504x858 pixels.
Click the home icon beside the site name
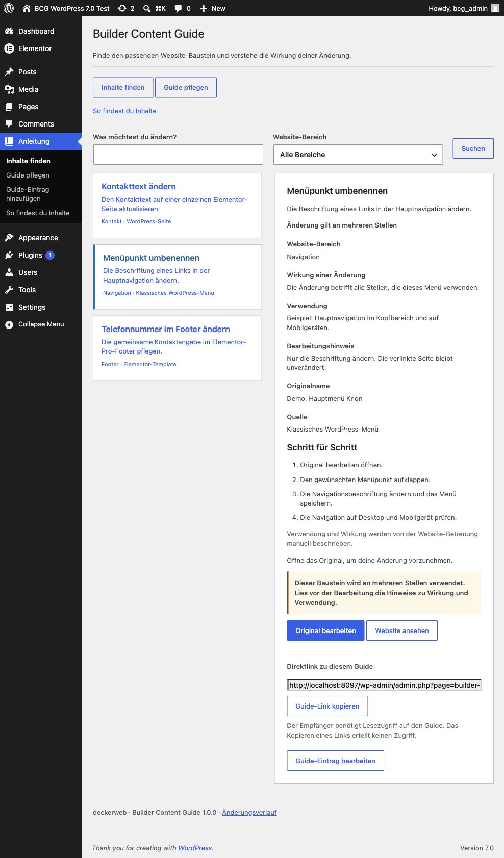point(27,8)
